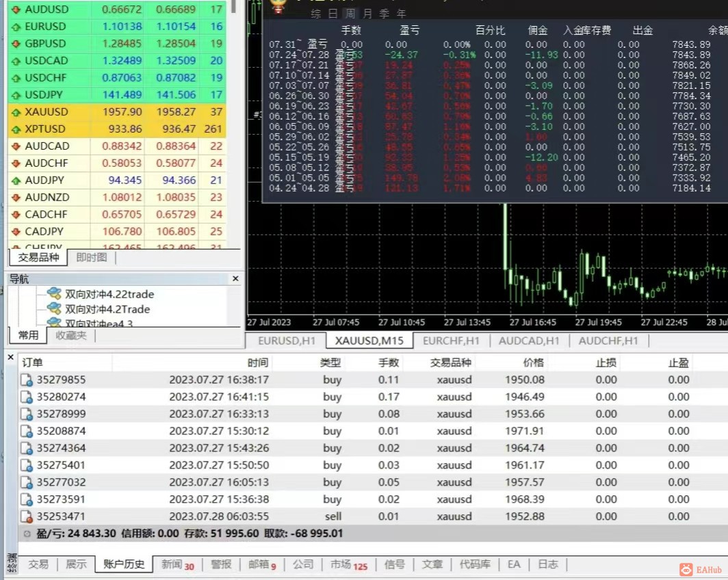This screenshot has height=580, width=728.
Task: Select the 月 period in statistics overlay
Action: coord(367,14)
